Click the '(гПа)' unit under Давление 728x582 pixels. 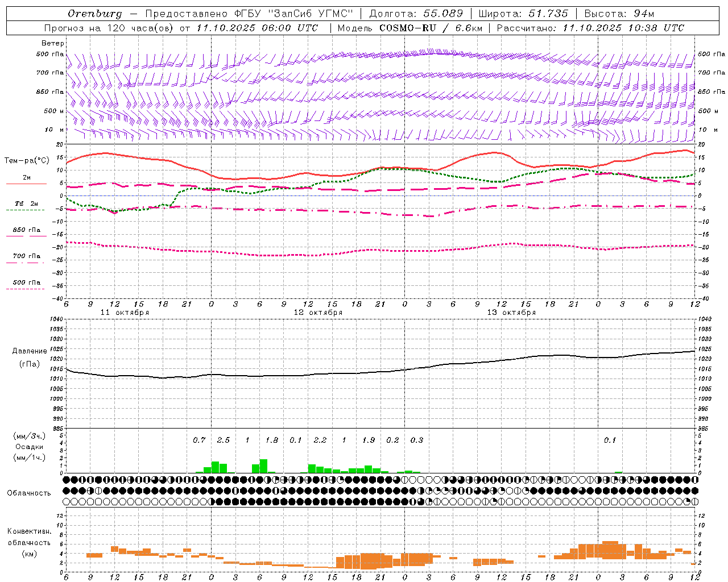[30, 364]
